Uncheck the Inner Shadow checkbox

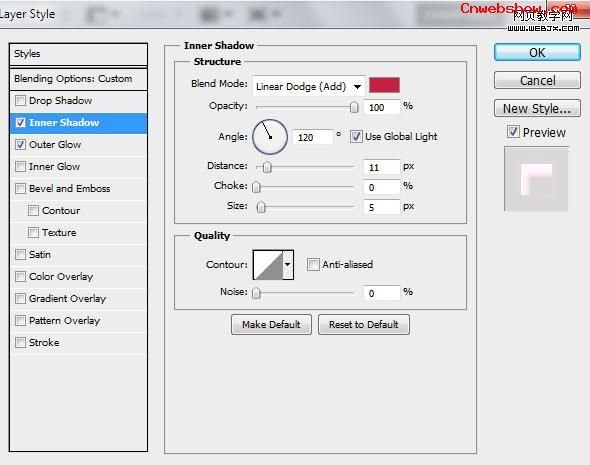coord(20,123)
